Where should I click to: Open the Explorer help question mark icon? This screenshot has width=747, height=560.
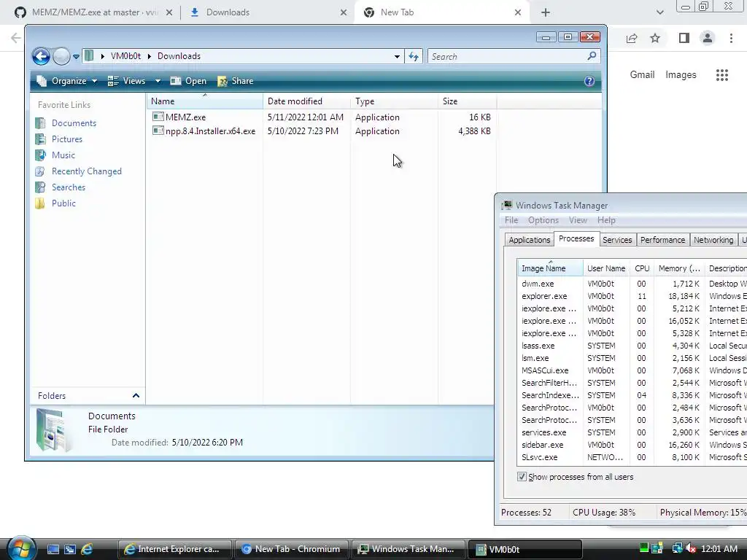click(x=589, y=81)
